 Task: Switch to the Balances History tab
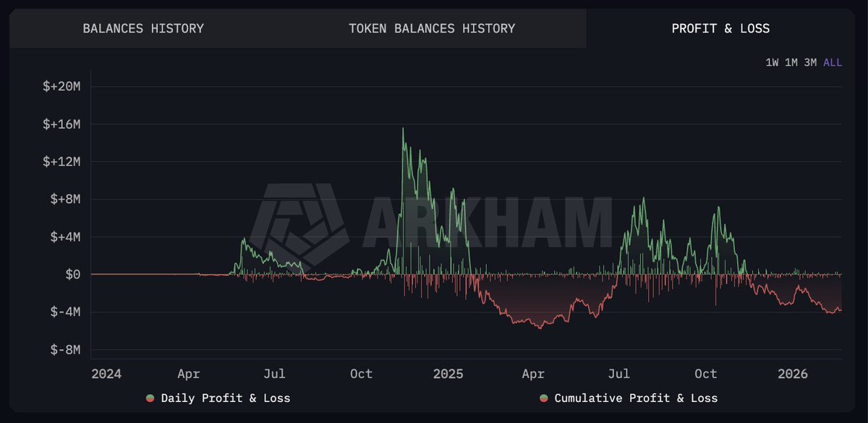[143, 29]
